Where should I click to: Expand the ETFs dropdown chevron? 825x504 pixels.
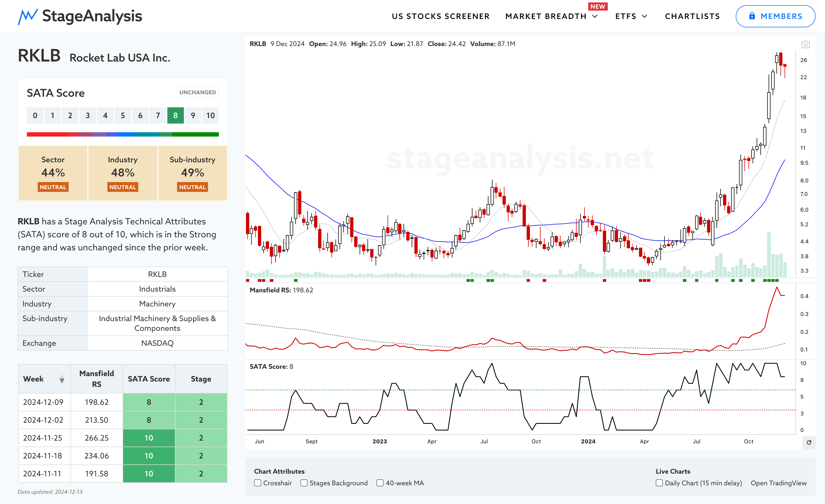pos(645,16)
